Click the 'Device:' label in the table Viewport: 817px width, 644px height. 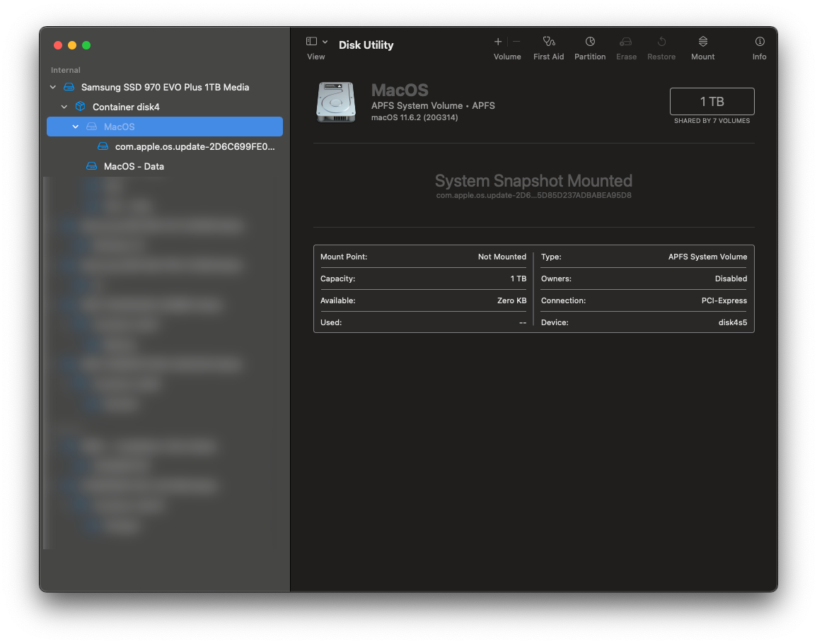555,322
